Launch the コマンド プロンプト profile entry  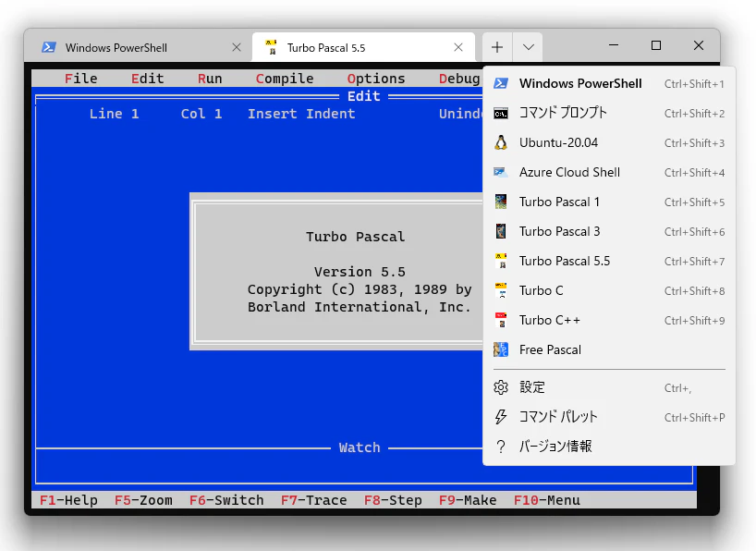pos(609,114)
